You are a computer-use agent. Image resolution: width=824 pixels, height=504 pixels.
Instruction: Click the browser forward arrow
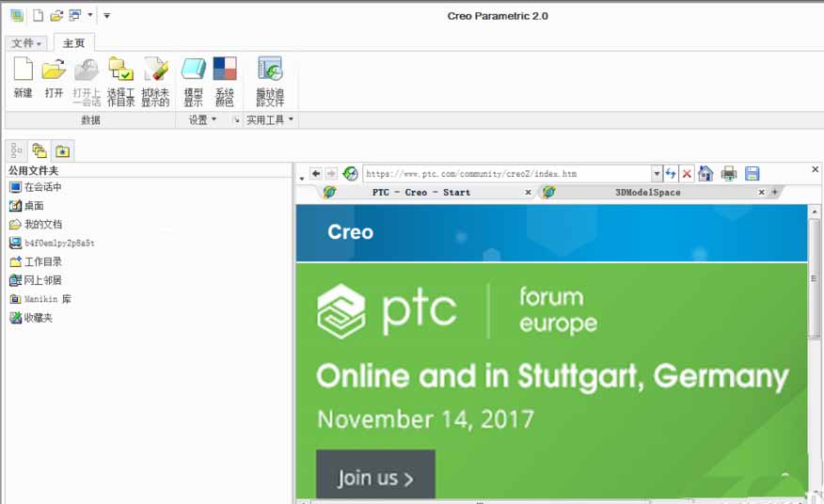point(332,173)
